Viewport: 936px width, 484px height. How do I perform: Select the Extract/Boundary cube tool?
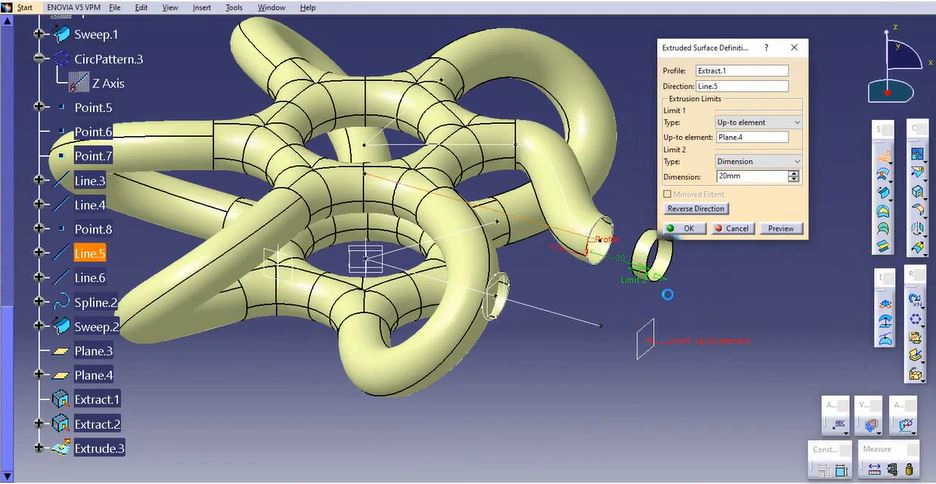tap(917, 192)
